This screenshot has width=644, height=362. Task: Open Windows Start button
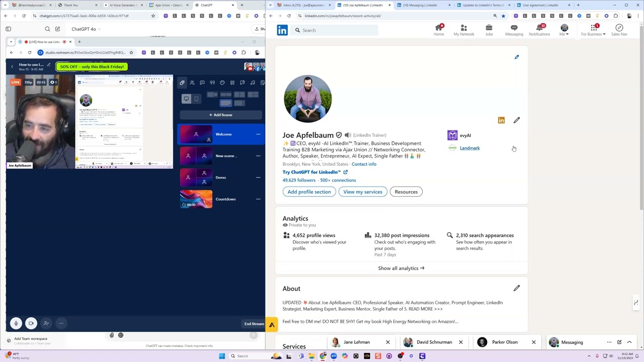221,356
